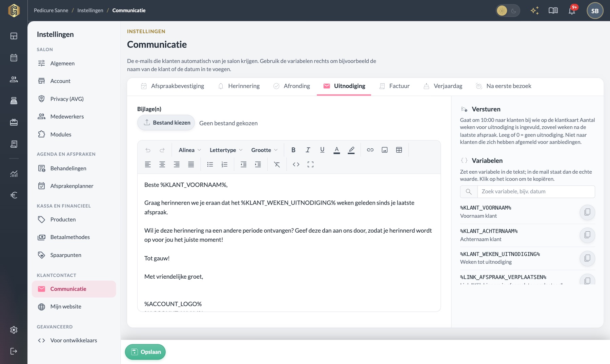Screen dimensions: 610x364
Task: Expand the Alinea paragraph style dropdown
Action: pyautogui.click(x=190, y=150)
